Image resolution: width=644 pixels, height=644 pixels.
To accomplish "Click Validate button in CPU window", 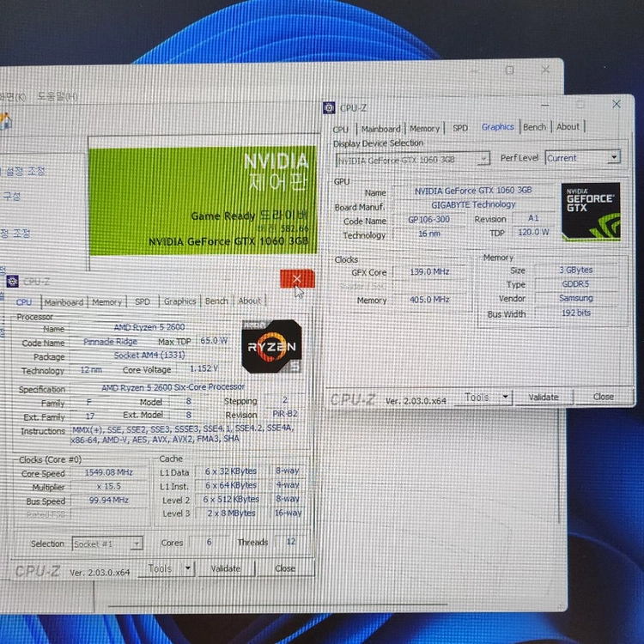I will [x=226, y=568].
